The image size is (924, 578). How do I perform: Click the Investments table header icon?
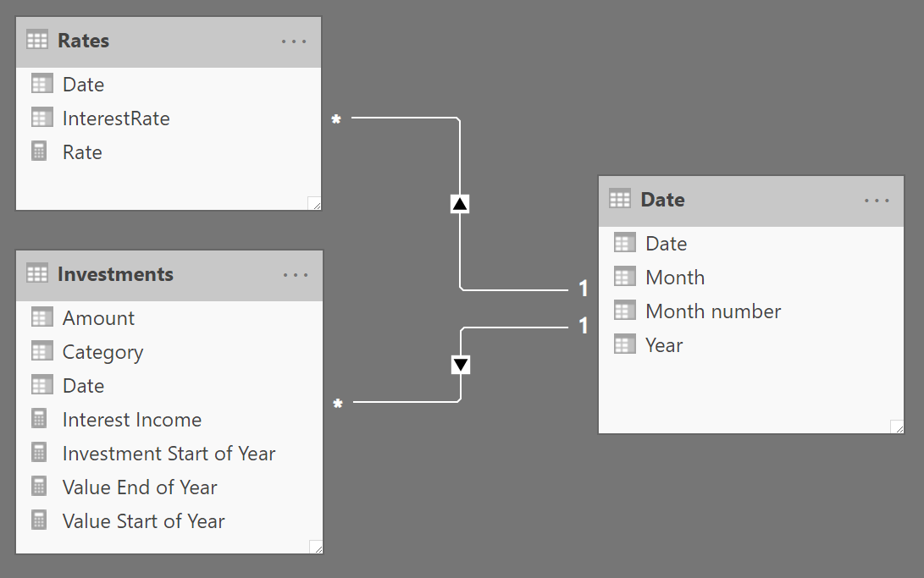tap(37, 273)
